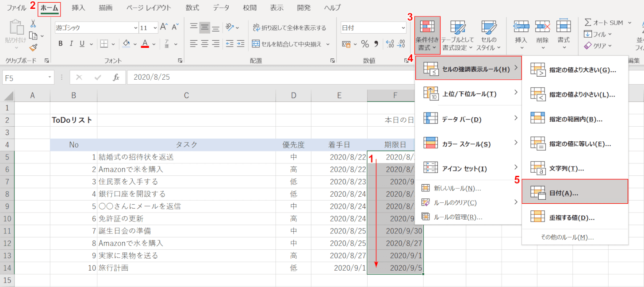This screenshot has height=287, width=644.
Task: Toggle Italic formatting
Action: 71,44
